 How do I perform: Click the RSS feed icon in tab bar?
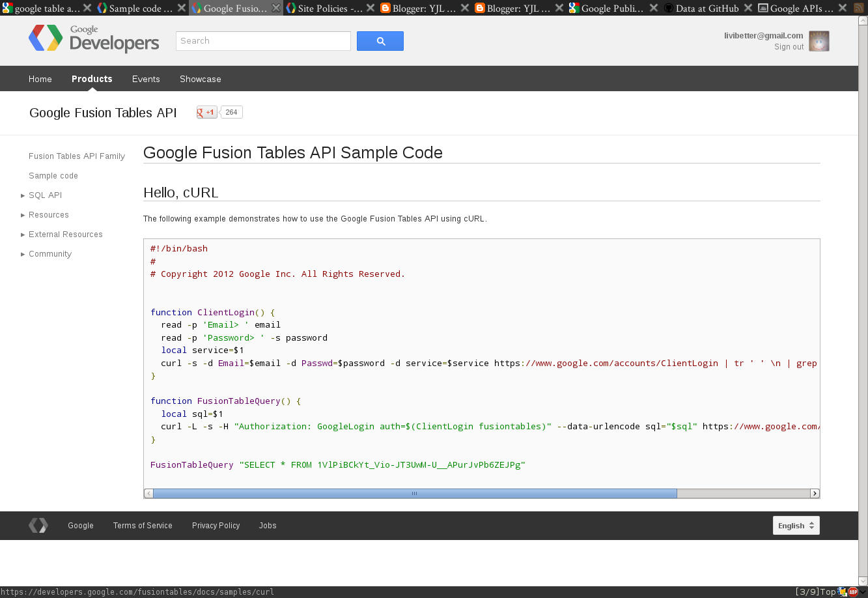859,8
